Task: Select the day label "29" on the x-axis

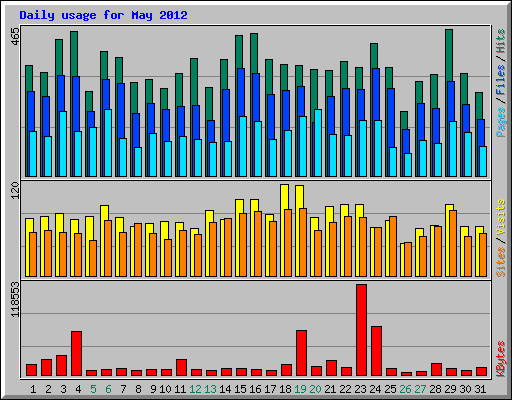Action: pos(450,389)
